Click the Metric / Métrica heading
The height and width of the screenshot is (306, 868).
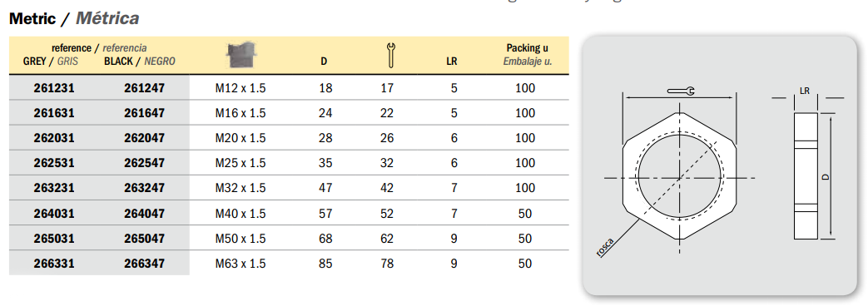coord(74,18)
